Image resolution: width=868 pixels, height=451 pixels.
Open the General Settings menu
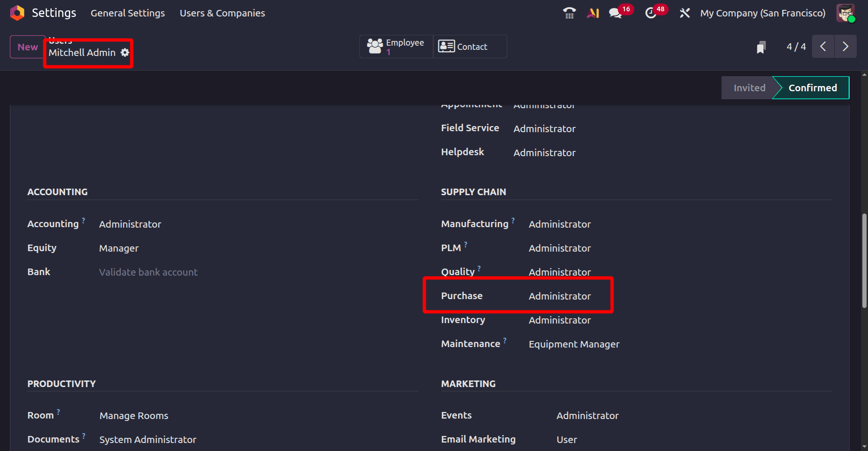click(x=127, y=13)
